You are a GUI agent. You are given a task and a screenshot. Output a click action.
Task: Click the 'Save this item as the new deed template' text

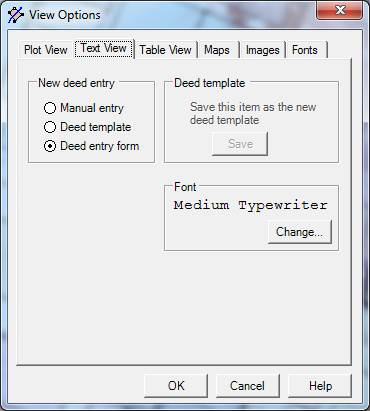pos(253,113)
